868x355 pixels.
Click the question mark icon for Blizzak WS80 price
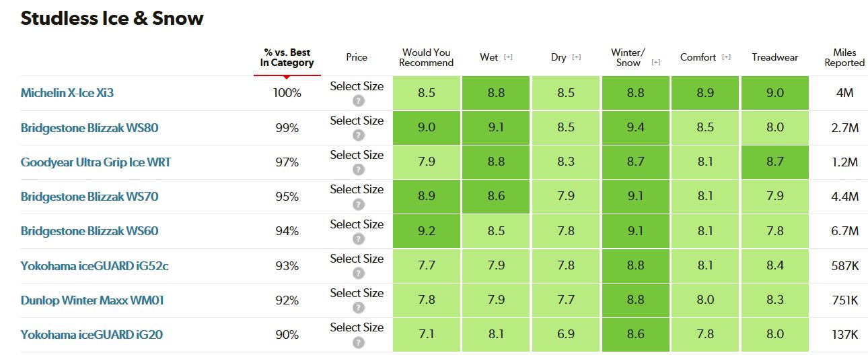tap(359, 135)
